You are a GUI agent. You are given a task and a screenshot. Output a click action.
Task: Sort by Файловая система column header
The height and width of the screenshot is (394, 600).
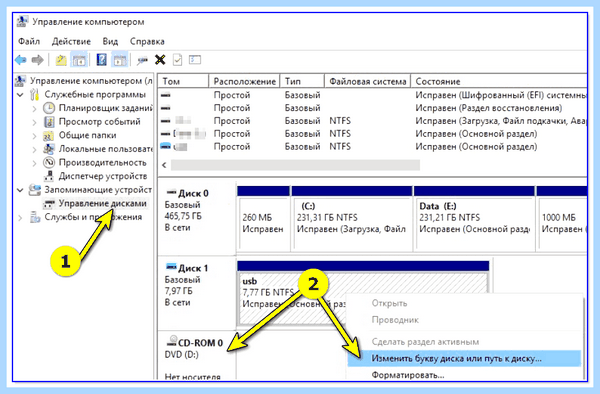coord(367,81)
